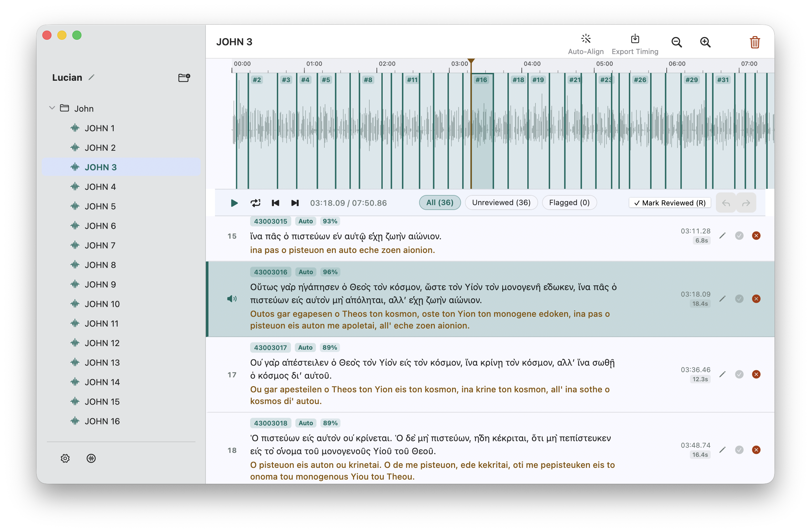This screenshot has width=811, height=532.
Task: Open JOHN 4 chapter
Action: click(x=121, y=187)
